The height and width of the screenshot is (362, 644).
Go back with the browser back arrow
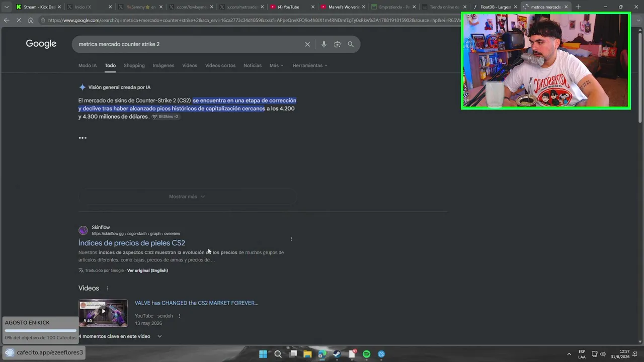(6, 20)
